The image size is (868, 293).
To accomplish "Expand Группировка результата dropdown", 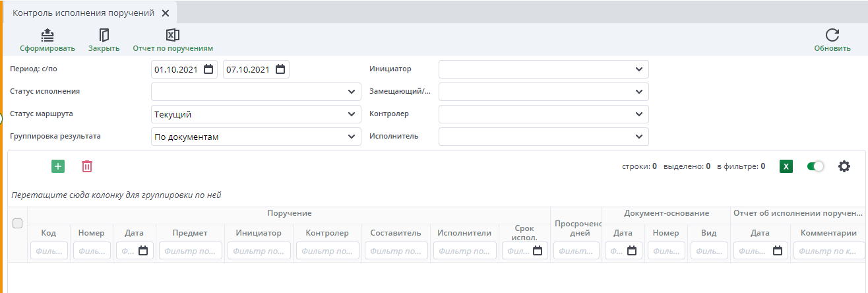I will [x=351, y=137].
